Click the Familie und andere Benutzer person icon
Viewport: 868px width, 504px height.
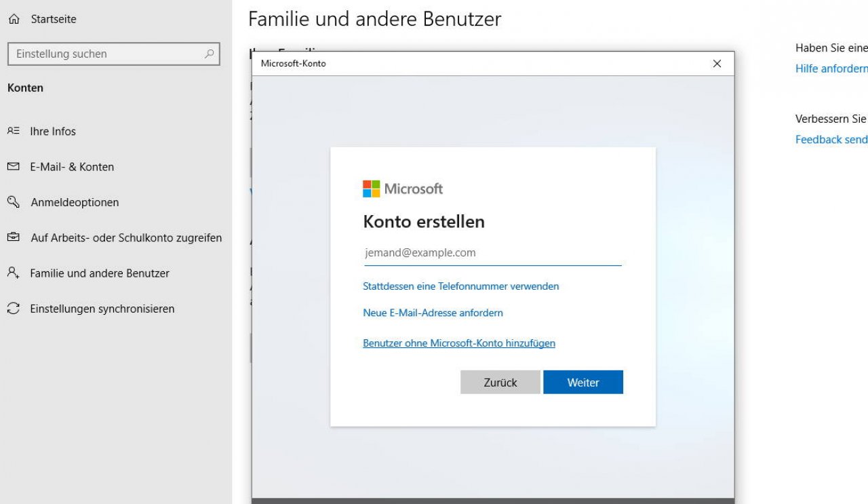(x=14, y=273)
